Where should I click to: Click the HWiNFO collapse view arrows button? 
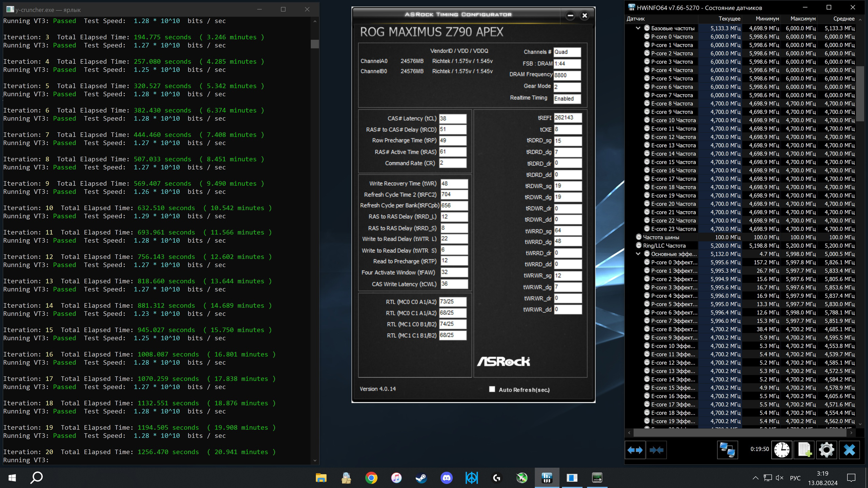656,450
